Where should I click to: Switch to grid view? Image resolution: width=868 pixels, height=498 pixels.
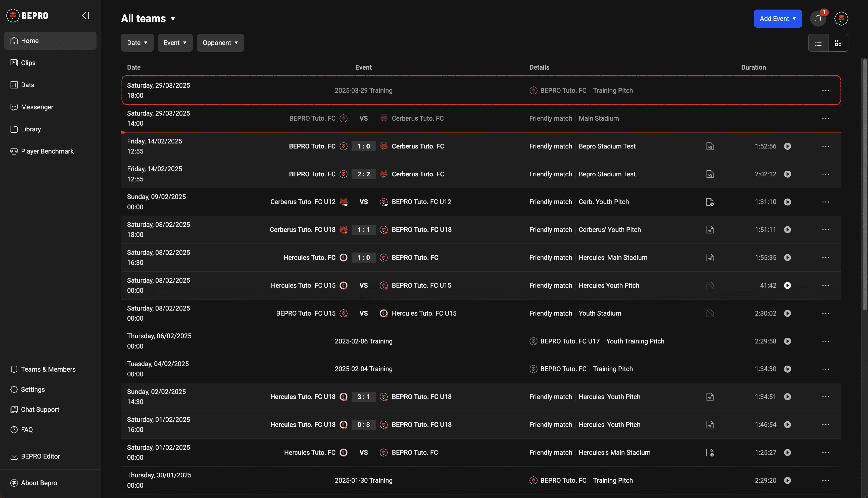pyautogui.click(x=838, y=43)
